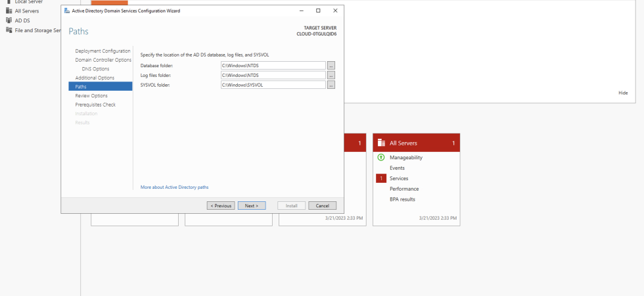Image resolution: width=644 pixels, height=296 pixels.
Task: Go to Domain Controller Options step
Action: tap(103, 60)
